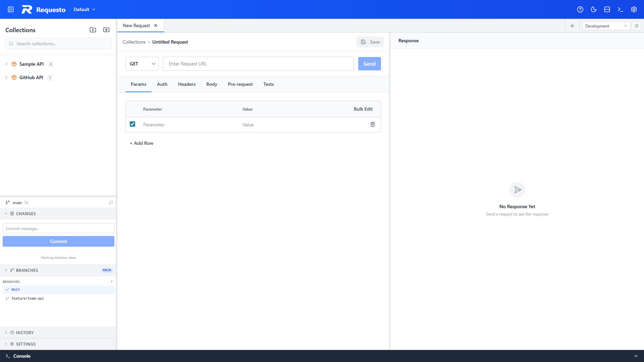
Task: Click the Send button
Action: [369, 64]
